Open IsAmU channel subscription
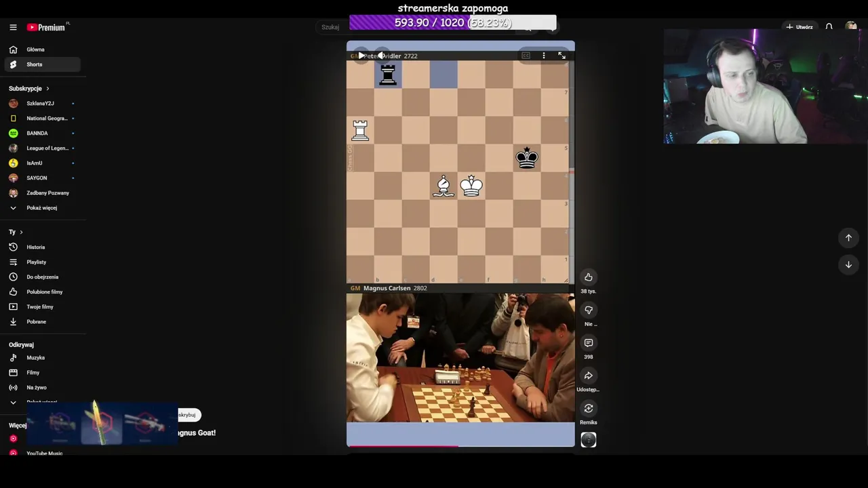The image size is (868, 488). (42, 163)
